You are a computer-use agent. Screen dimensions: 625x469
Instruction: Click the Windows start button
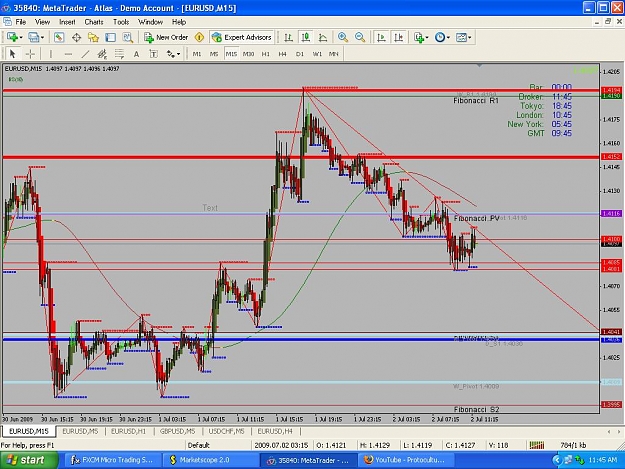tap(29, 460)
